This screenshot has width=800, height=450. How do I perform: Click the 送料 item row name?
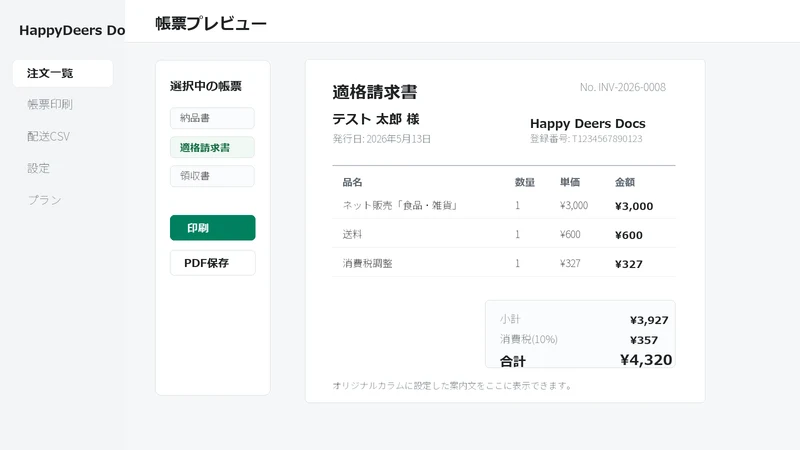tap(352, 234)
